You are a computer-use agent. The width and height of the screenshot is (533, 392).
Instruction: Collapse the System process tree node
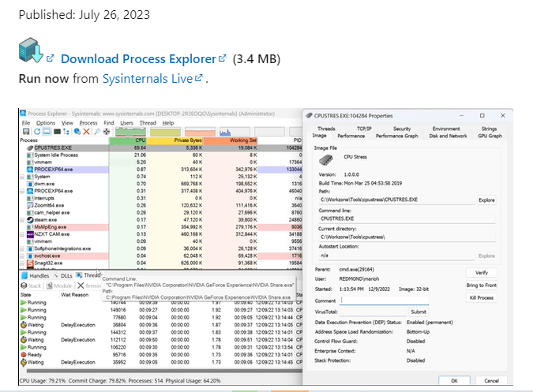click(x=22, y=177)
